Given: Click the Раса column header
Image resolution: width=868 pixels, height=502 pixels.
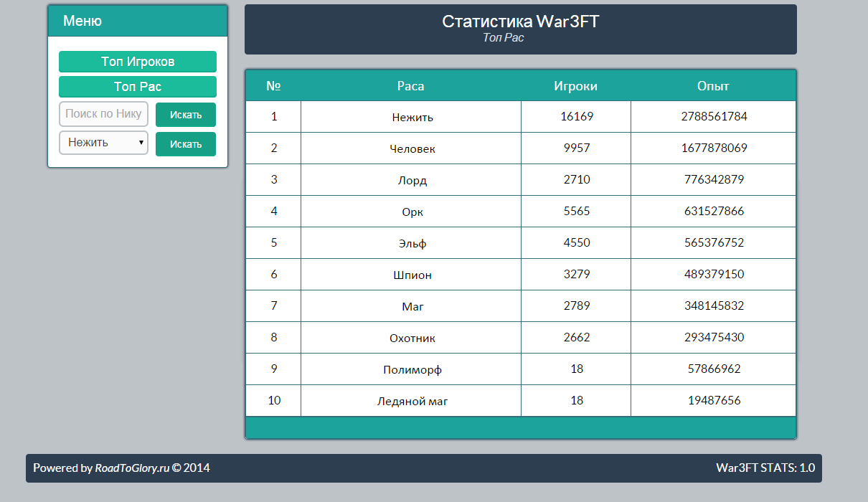Looking at the screenshot, I should 411,86.
